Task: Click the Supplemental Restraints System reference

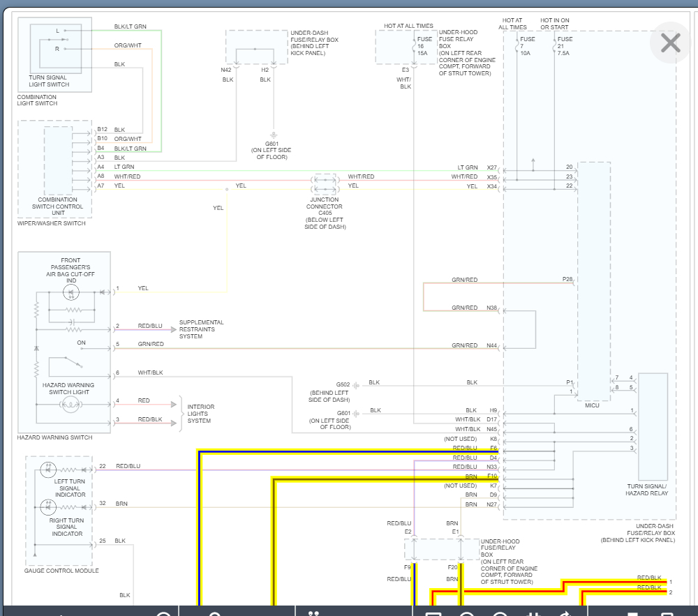Action: [201, 329]
